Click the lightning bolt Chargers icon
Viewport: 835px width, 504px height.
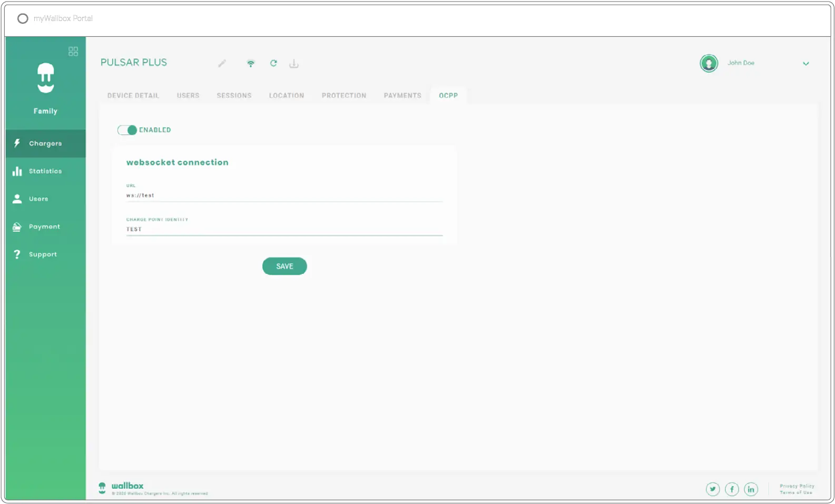[17, 143]
